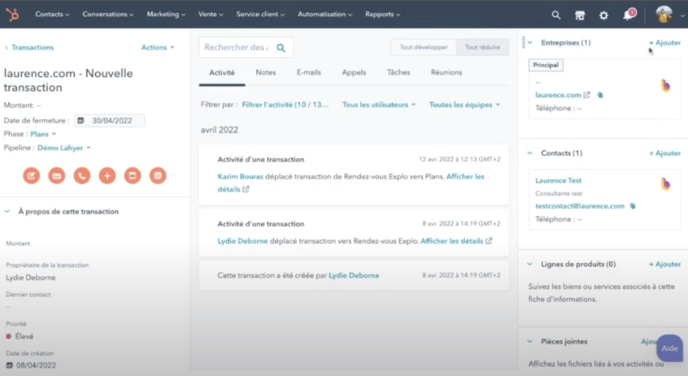Open the Rapports navigation menu

click(x=383, y=14)
